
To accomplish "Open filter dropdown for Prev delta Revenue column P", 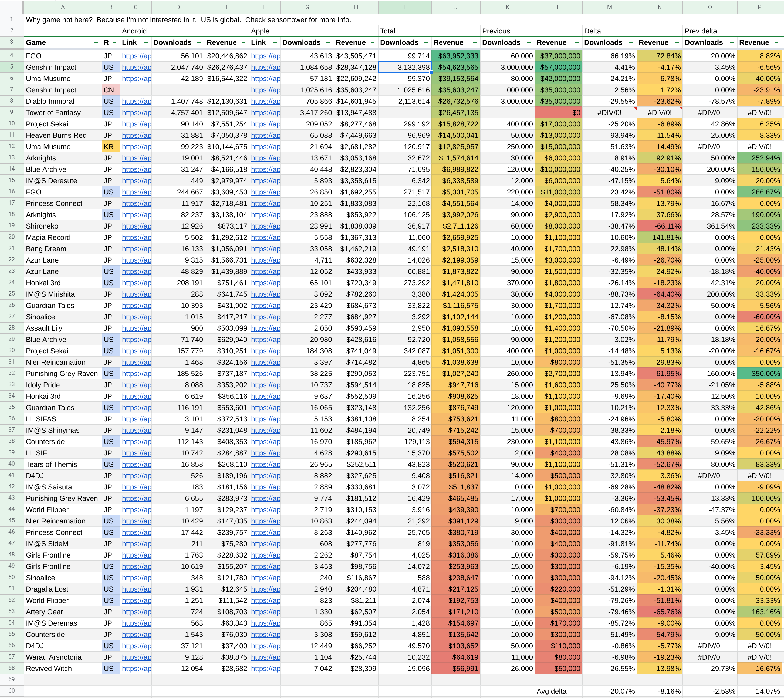I will click(x=776, y=43).
